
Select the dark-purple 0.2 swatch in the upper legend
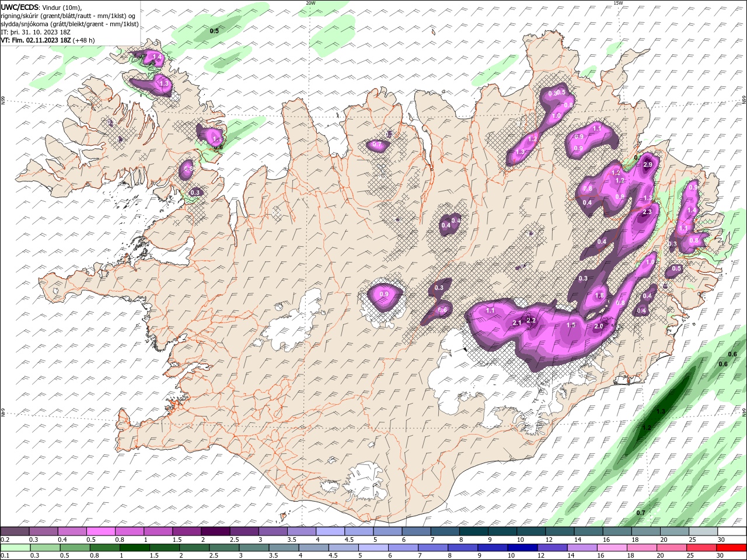pos(15,531)
